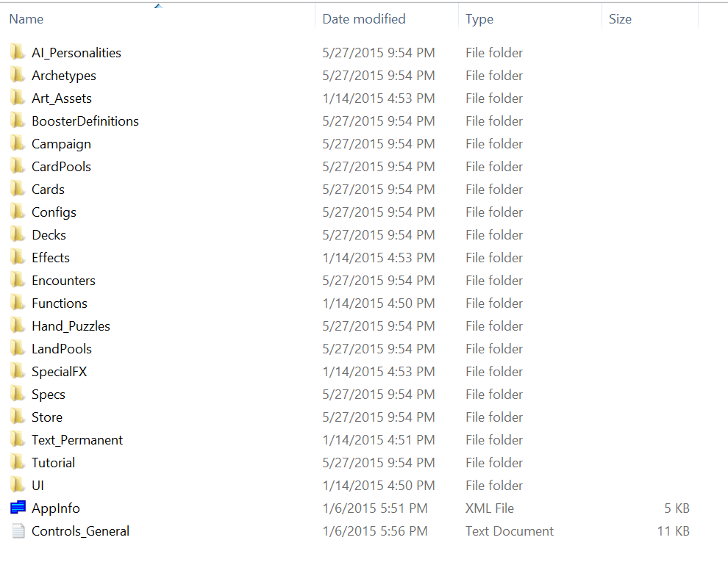
Task: Click the Encounters folder name
Action: coord(63,281)
